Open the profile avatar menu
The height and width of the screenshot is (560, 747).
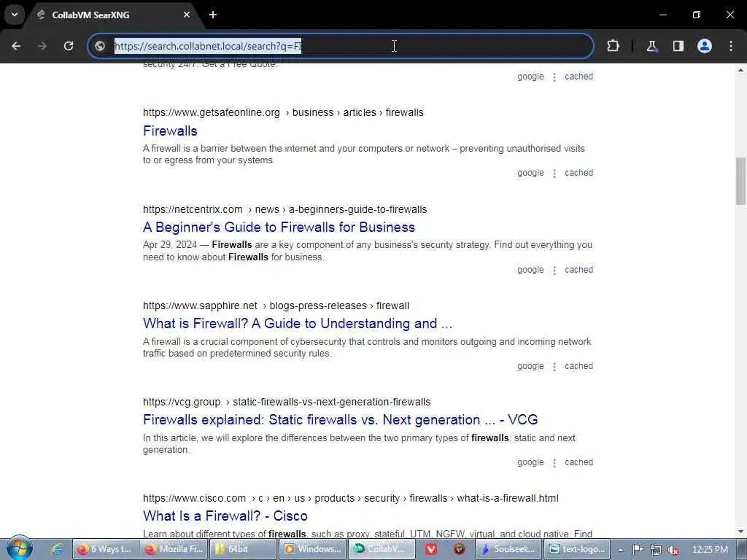pyautogui.click(x=705, y=46)
